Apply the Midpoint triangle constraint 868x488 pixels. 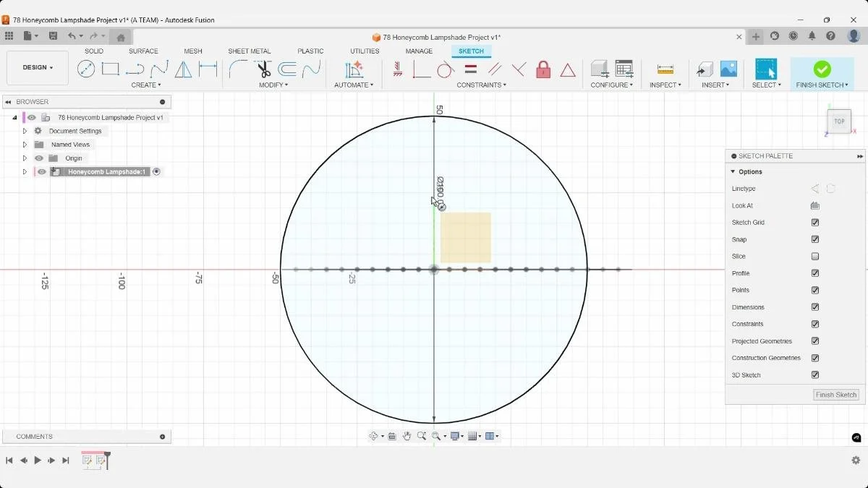point(568,70)
